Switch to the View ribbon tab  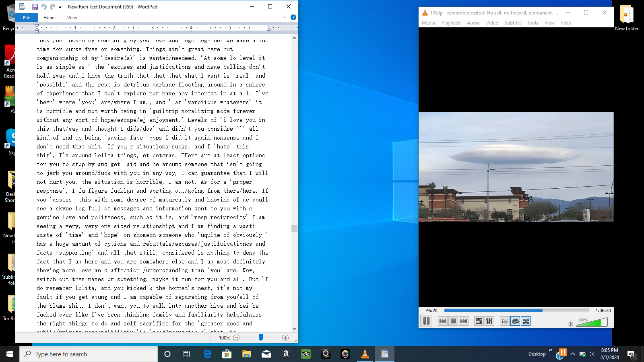(x=72, y=18)
